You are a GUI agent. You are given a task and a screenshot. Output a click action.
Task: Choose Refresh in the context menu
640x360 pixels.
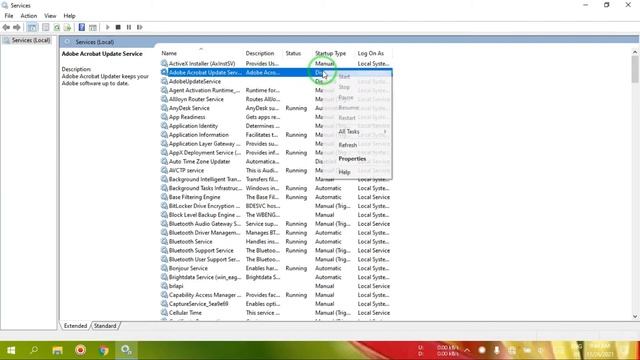(348, 145)
